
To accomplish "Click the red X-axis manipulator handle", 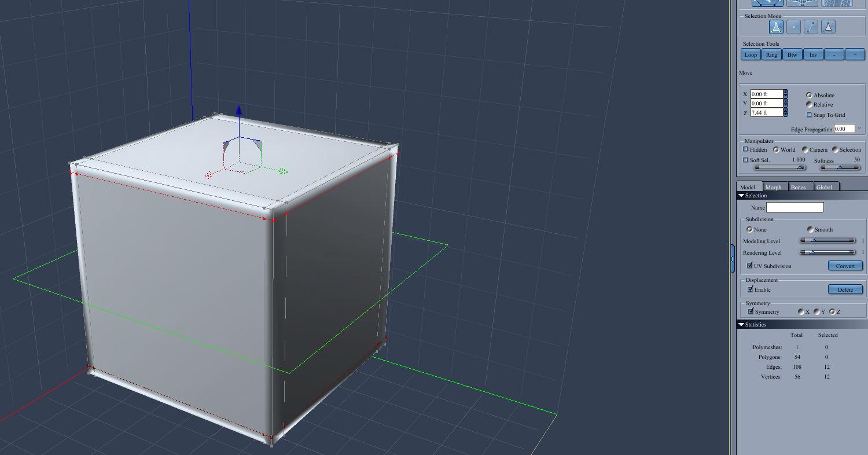I will coord(209,175).
